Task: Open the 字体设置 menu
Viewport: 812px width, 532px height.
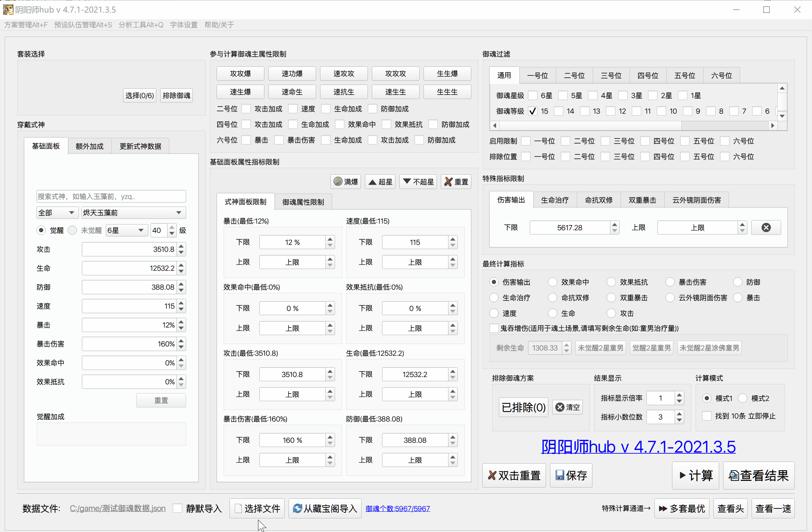Action: tap(183, 25)
